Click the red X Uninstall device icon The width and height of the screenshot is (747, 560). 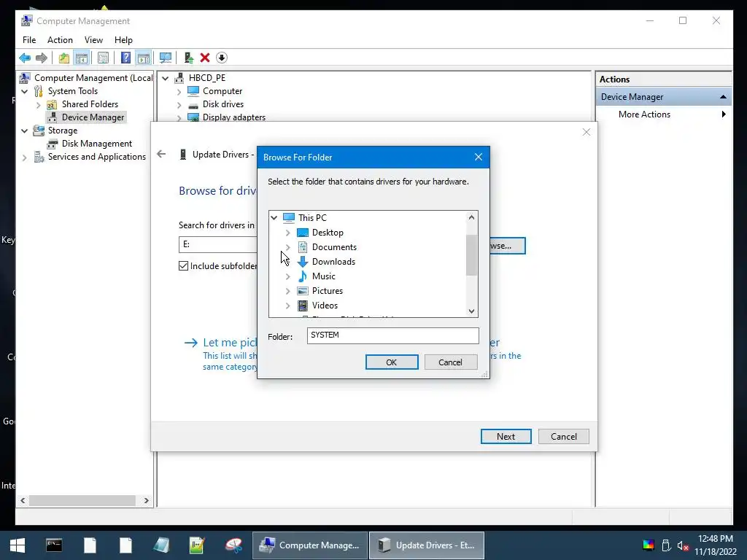coord(205,58)
